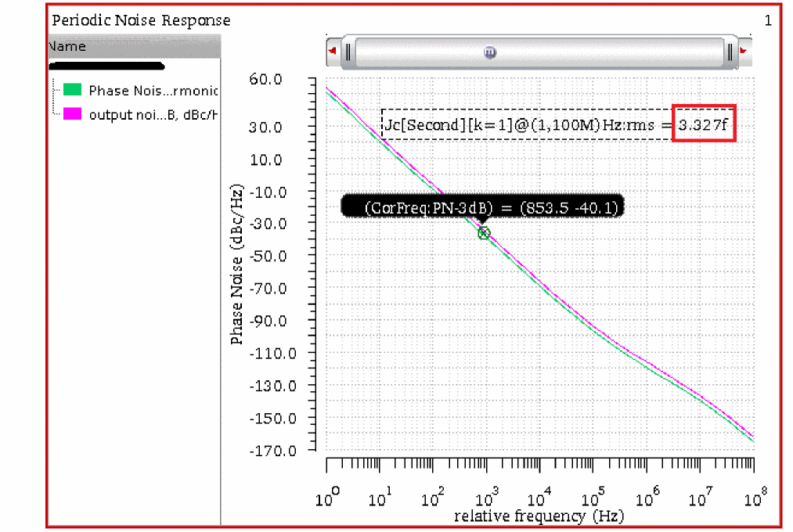Click the left grip handle of the zoom slider
The height and width of the screenshot is (532, 793).
(349, 52)
